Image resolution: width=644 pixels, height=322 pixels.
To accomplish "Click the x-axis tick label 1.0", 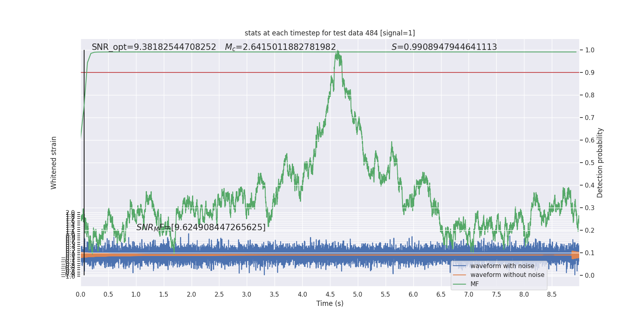I will [x=136, y=295].
